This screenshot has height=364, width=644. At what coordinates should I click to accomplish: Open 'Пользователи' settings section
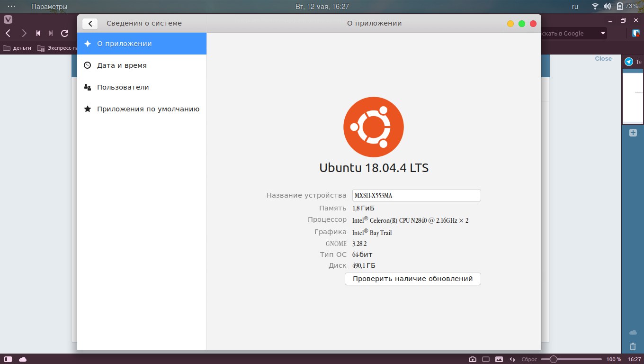[x=142, y=87]
